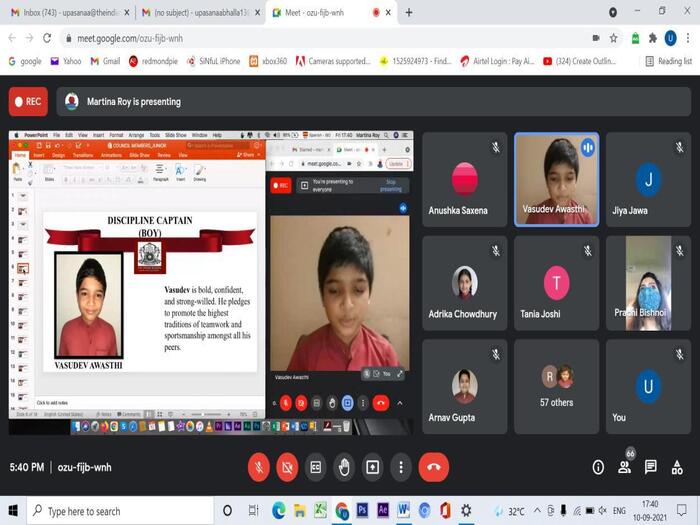The width and height of the screenshot is (700, 525).
Task: Click the Martina Roy is presenting banner
Action: pos(374,102)
